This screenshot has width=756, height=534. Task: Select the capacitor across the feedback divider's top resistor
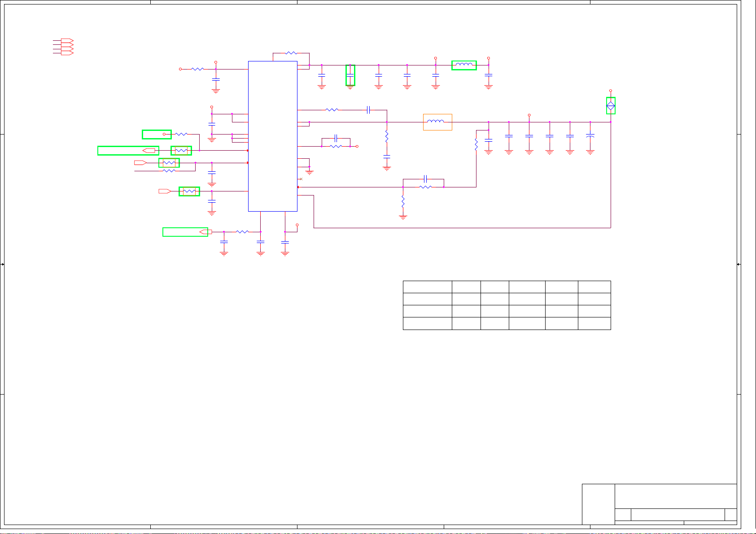coord(426,179)
